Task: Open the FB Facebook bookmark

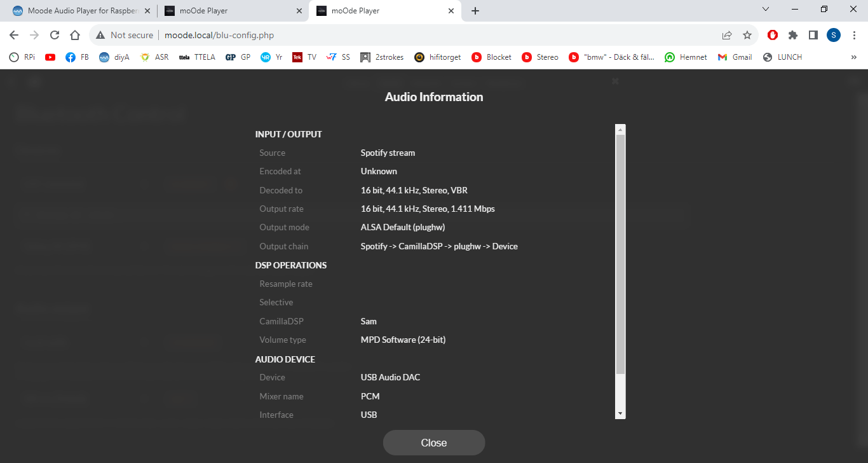Action: [77, 57]
